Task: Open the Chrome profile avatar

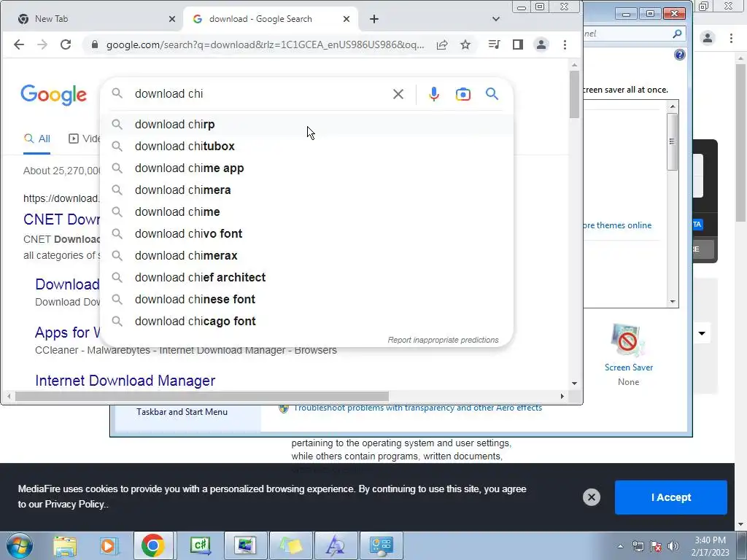Action: tap(541, 44)
